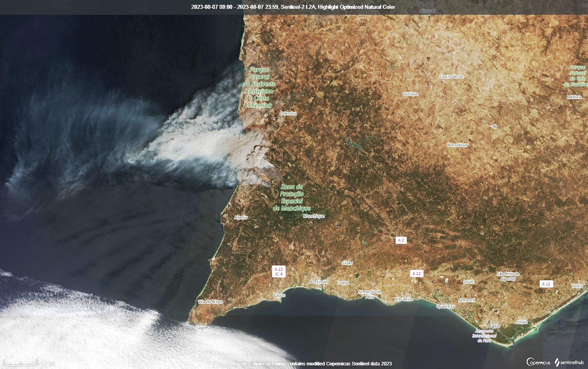Click the Aeroporto Internacional de Faro label
Image resolution: width=588 pixels, height=369 pixels.
point(484,336)
